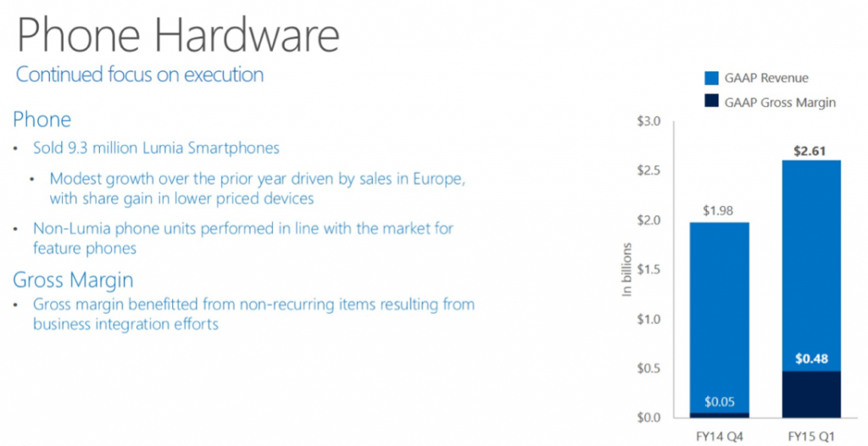
Task: Click the GAAP Revenue legend color swatch
Action: pos(712,78)
